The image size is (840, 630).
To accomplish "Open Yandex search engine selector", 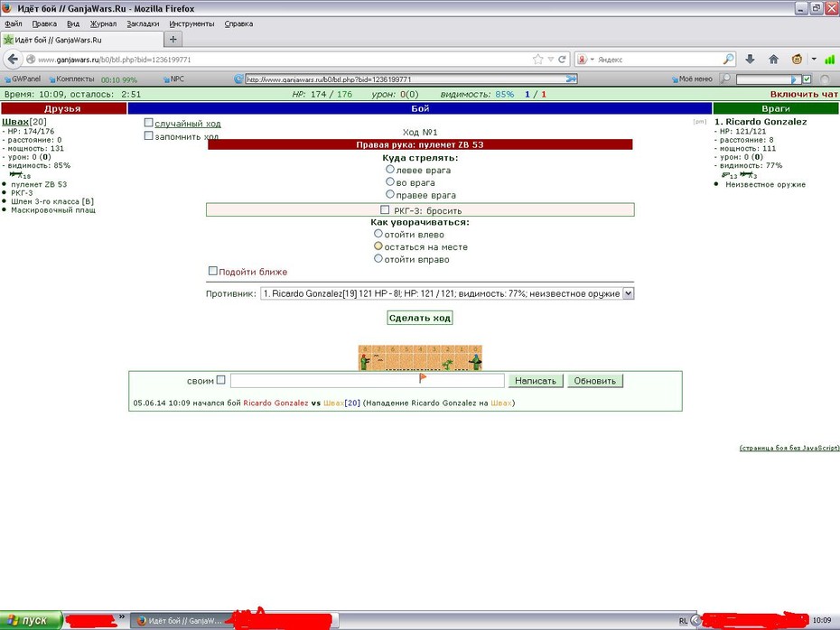I will (585, 60).
